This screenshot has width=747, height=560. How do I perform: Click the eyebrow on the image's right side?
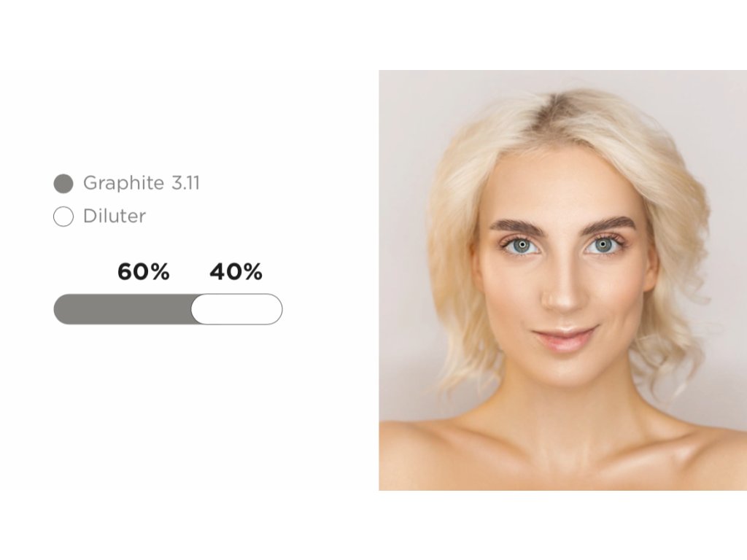[x=608, y=224]
